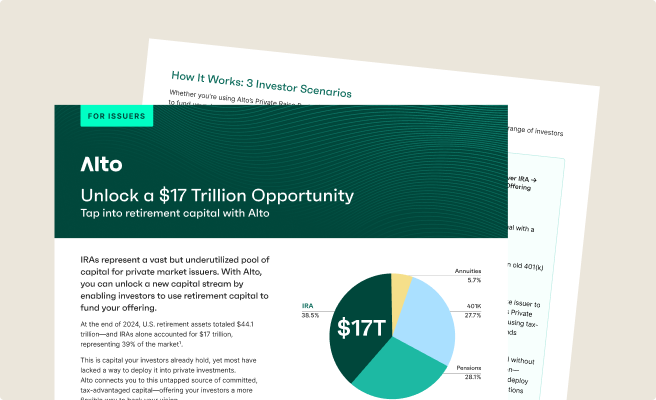Click the paragraph starting This is capital
Screen dimensions: 656x400
169,379
